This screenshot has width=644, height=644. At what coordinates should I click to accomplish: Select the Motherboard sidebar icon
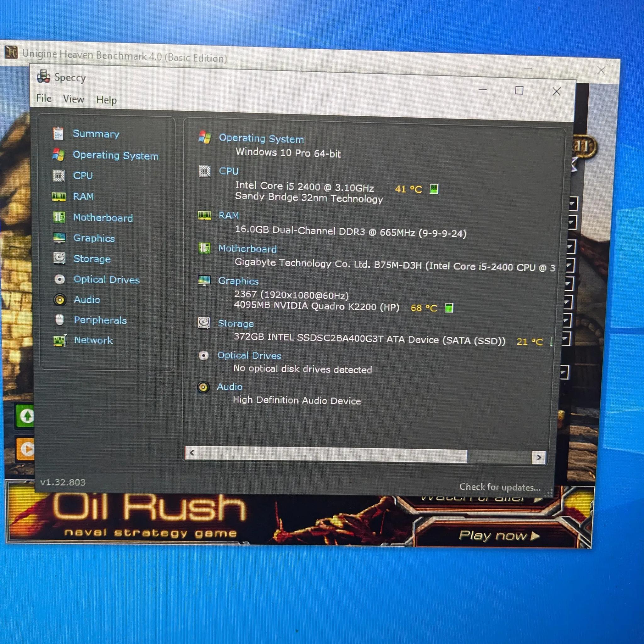click(x=59, y=217)
